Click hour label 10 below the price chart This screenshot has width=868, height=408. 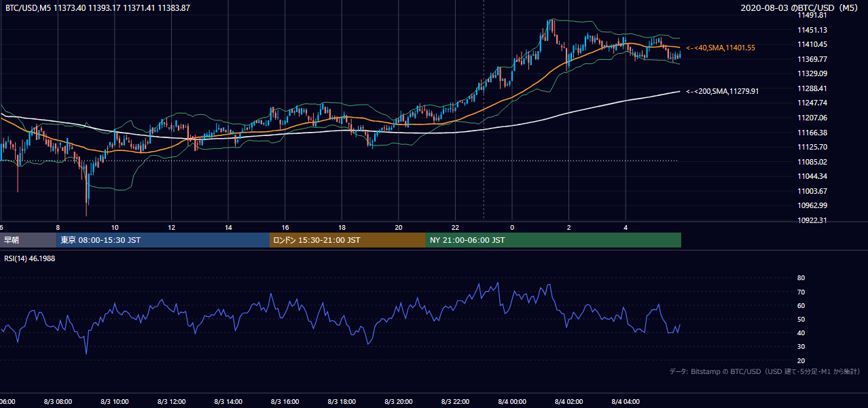click(115, 227)
